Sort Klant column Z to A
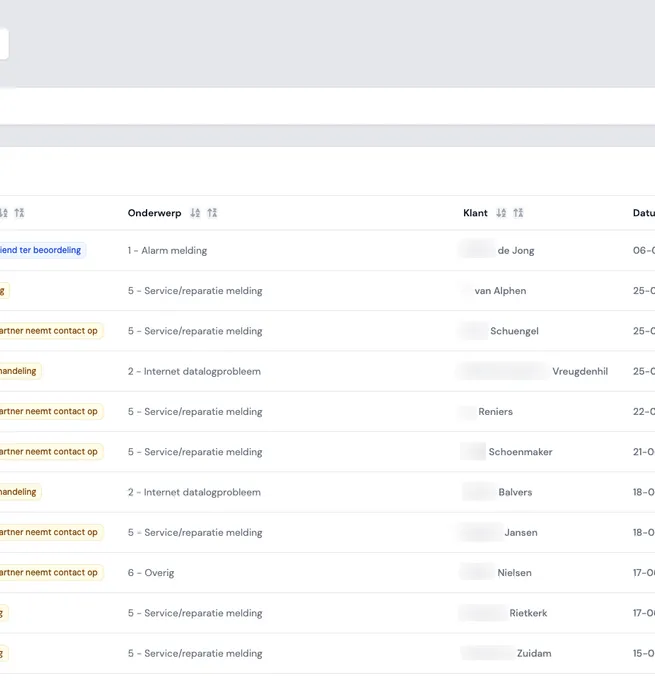This screenshot has width=655, height=680. tap(518, 213)
